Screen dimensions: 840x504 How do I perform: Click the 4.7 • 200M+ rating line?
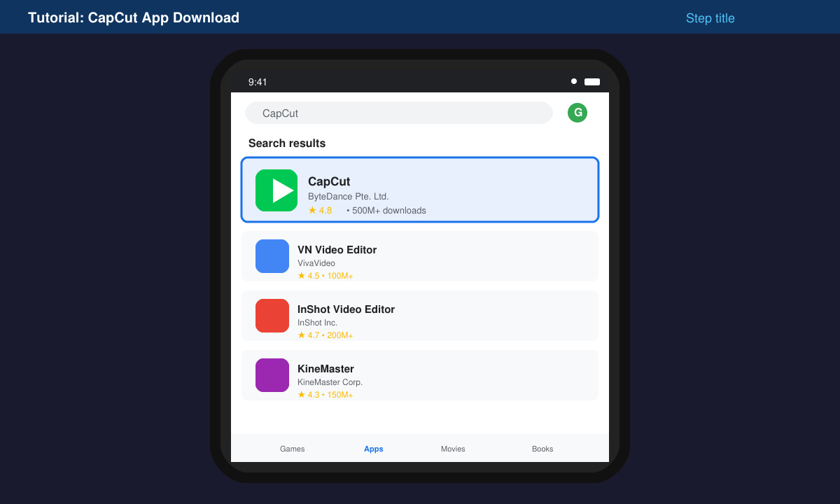(x=325, y=335)
